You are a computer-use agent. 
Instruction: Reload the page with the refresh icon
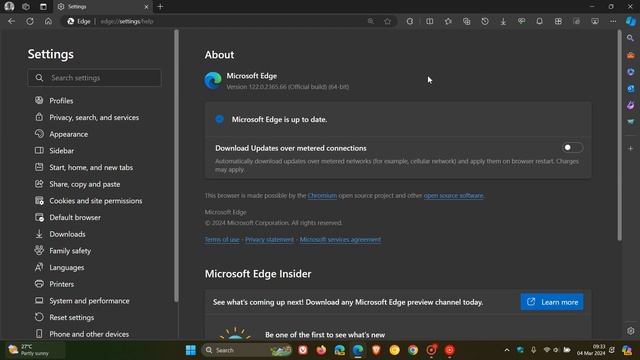[x=30, y=21]
